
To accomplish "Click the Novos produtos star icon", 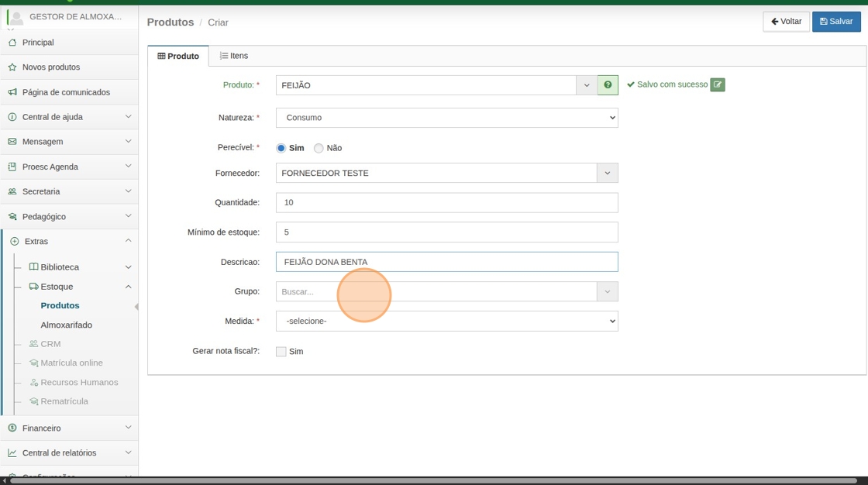I will (12, 67).
